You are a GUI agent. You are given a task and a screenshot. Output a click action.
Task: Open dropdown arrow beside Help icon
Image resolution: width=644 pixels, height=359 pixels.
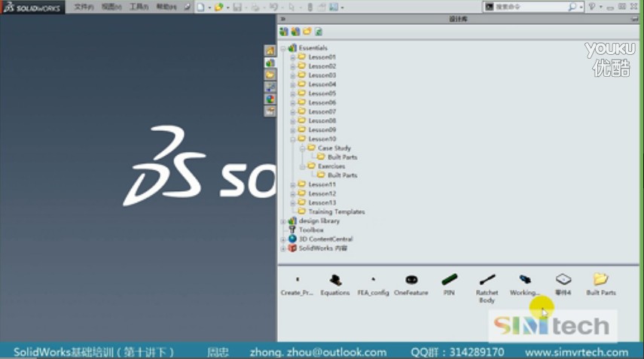600,7
